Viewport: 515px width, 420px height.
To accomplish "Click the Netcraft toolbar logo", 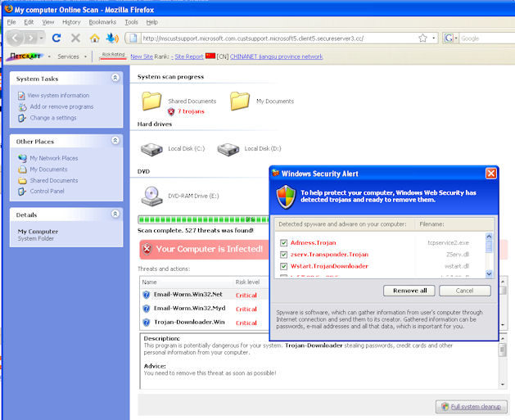I will (x=25, y=56).
